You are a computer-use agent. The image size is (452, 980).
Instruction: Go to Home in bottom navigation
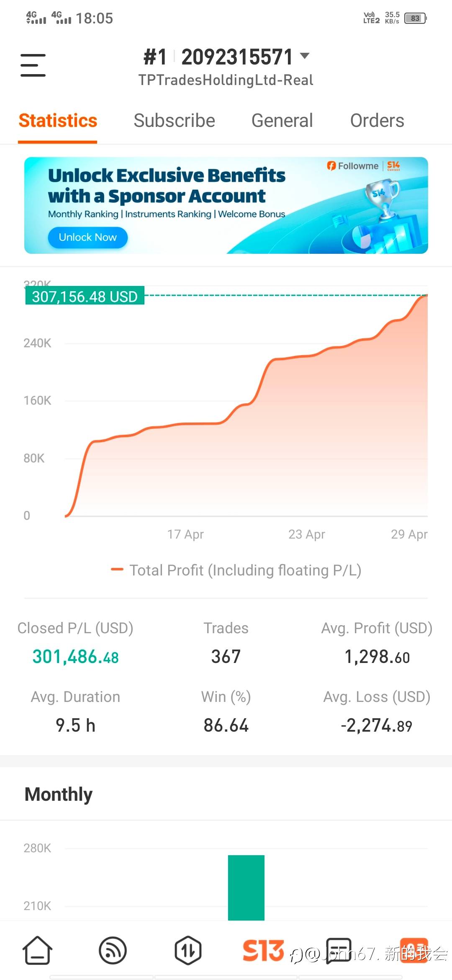coord(37,950)
